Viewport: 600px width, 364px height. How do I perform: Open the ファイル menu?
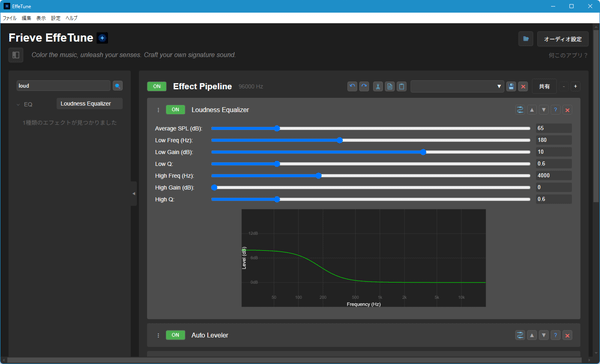pyautogui.click(x=10, y=18)
